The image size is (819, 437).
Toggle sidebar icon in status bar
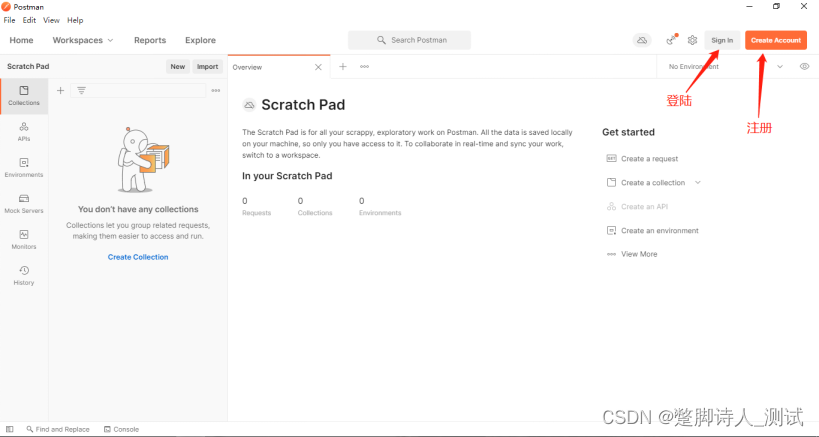coord(10,429)
